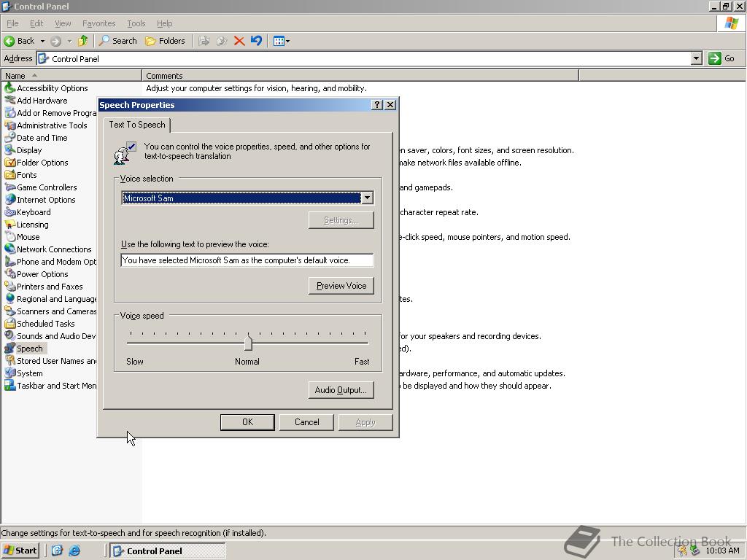
Task: Click the taskbar clock 10:03 AM
Action: coord(722,551)
